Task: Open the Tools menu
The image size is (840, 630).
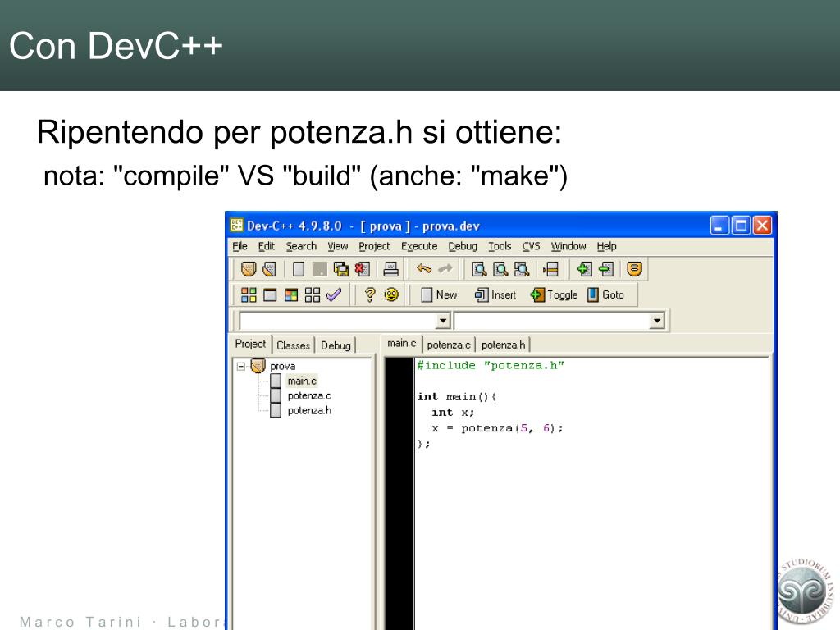Action: point(500,246)
